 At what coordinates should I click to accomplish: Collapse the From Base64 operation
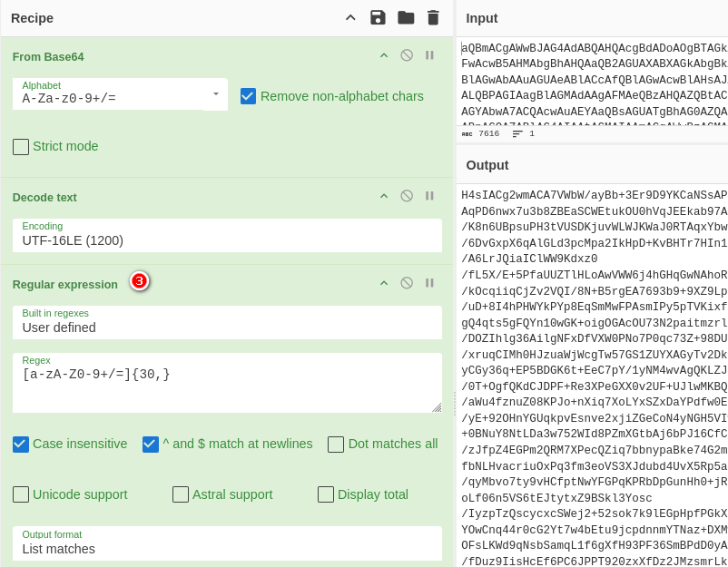click(x=384, y=55)
